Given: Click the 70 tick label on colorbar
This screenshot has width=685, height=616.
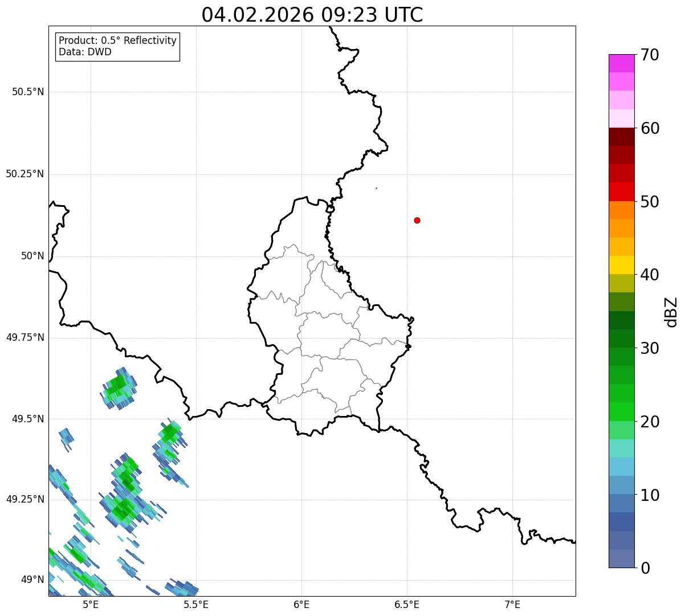Looking at the screenshot, I should click(x=650, y=55).
